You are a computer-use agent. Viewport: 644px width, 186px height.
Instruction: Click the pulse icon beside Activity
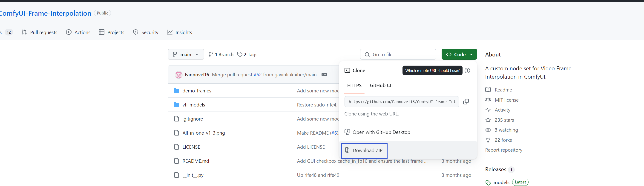click(x=488, y=110)
